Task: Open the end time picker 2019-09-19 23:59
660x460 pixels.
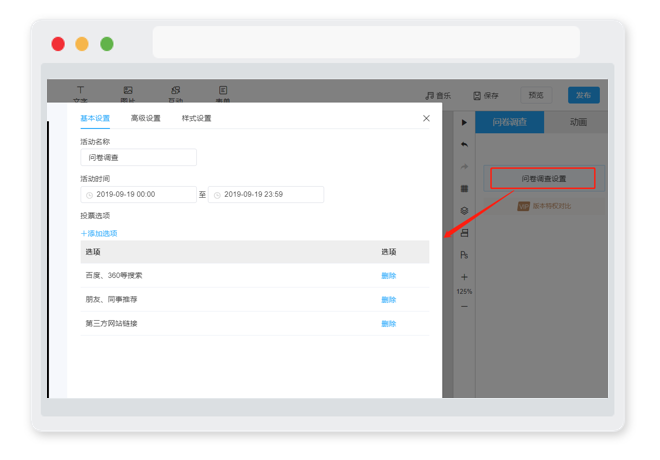Action: (x=266, y=194)
